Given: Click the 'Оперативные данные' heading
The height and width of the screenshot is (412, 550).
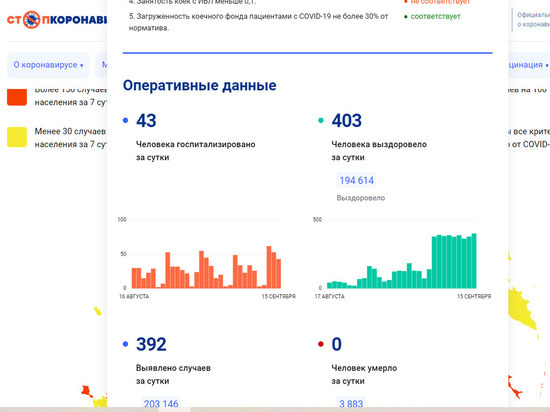Looking at the screenshot, I should coord(200,85).
